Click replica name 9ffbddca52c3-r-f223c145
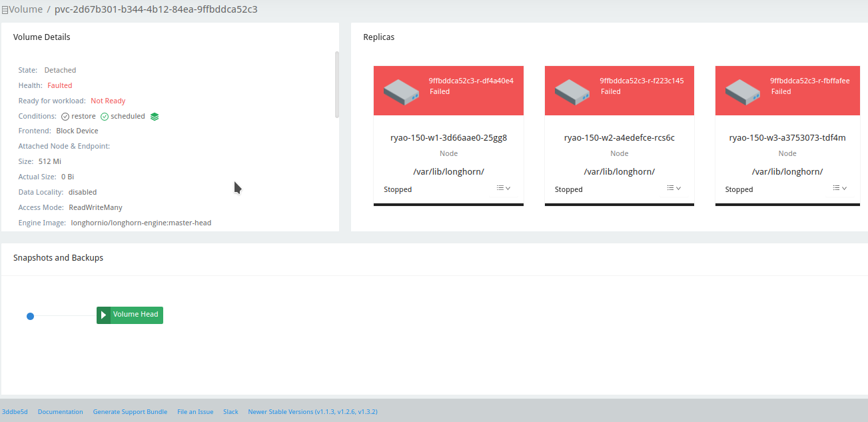Viewport: 868px width, 422px height. (642, 81)
